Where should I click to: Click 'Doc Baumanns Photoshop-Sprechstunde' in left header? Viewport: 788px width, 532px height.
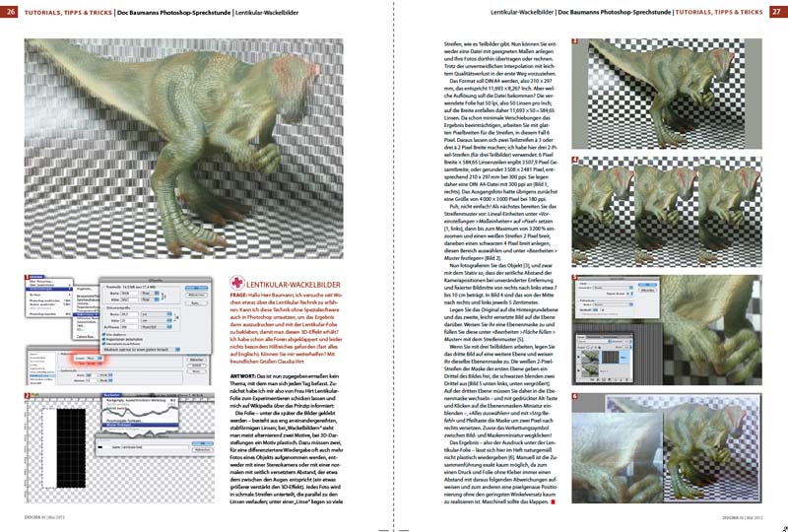coord(174,13)
